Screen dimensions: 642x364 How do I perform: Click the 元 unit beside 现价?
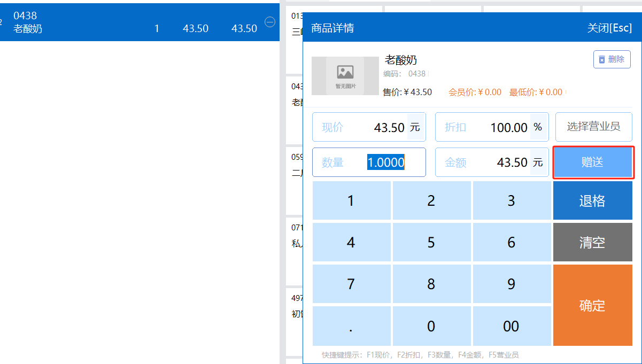[415, 127]
